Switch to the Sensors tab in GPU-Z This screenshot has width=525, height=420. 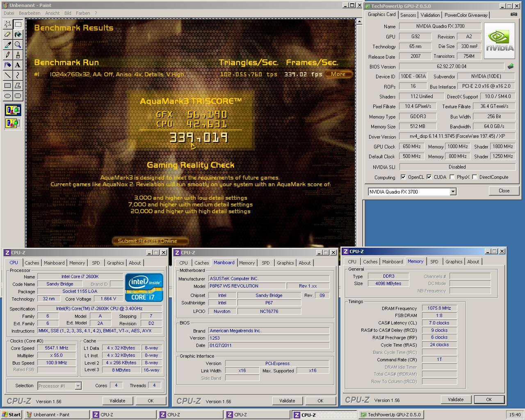(x=408, y=15)
